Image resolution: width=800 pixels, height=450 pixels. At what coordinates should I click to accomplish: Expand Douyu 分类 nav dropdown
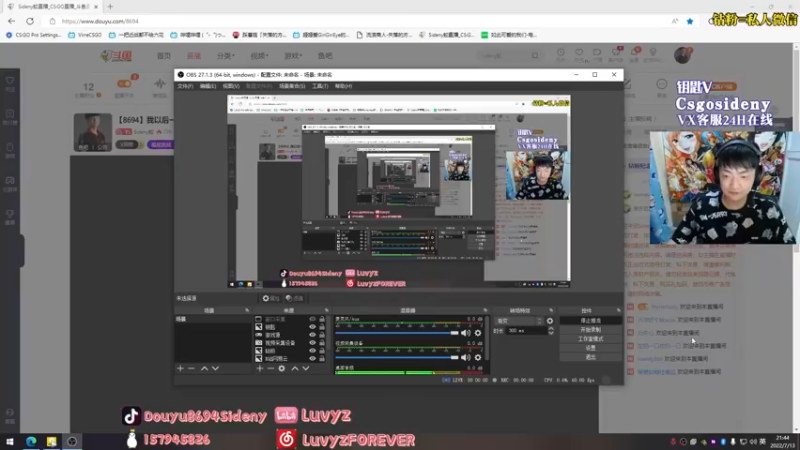tap(226, 56)
